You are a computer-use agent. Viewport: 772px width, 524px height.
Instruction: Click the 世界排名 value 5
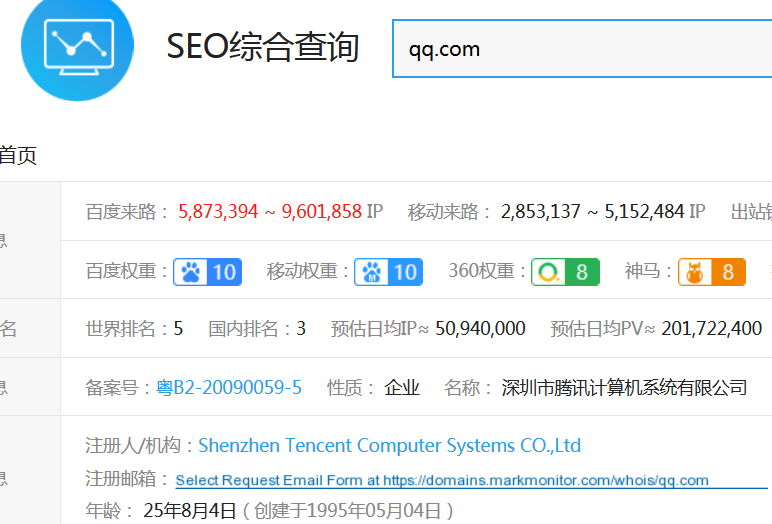(178, 328)
